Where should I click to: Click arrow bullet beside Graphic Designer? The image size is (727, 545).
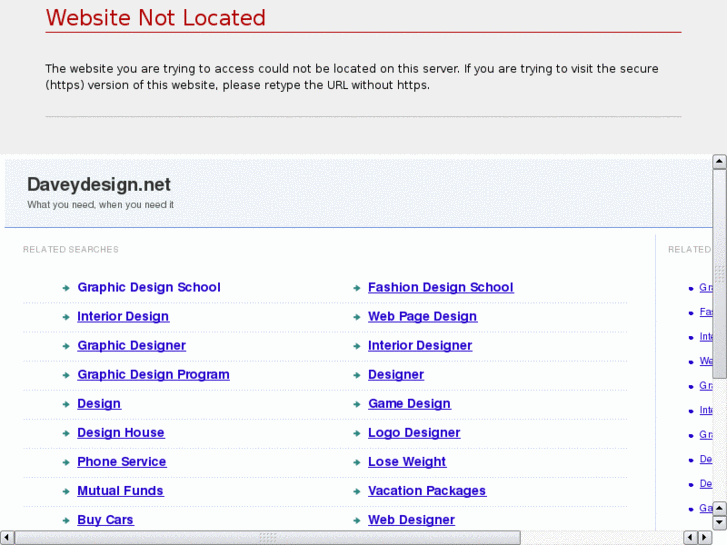tap(66, 346)
